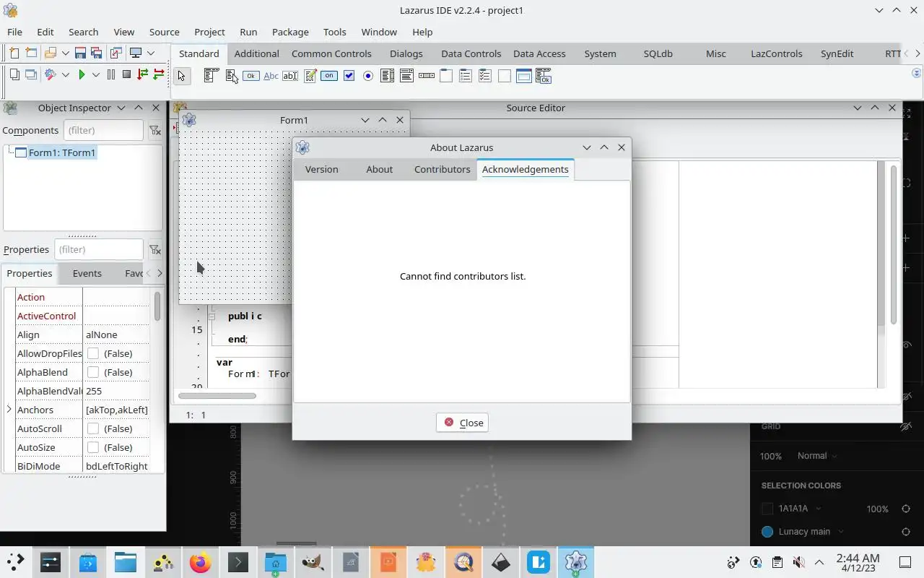Open the build mode gear dropdown arrow

(x=66, y=74)
